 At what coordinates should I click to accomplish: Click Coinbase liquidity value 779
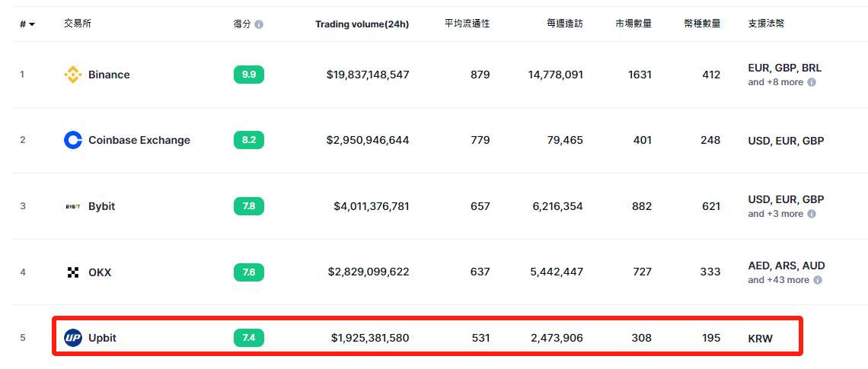[480, 141]
